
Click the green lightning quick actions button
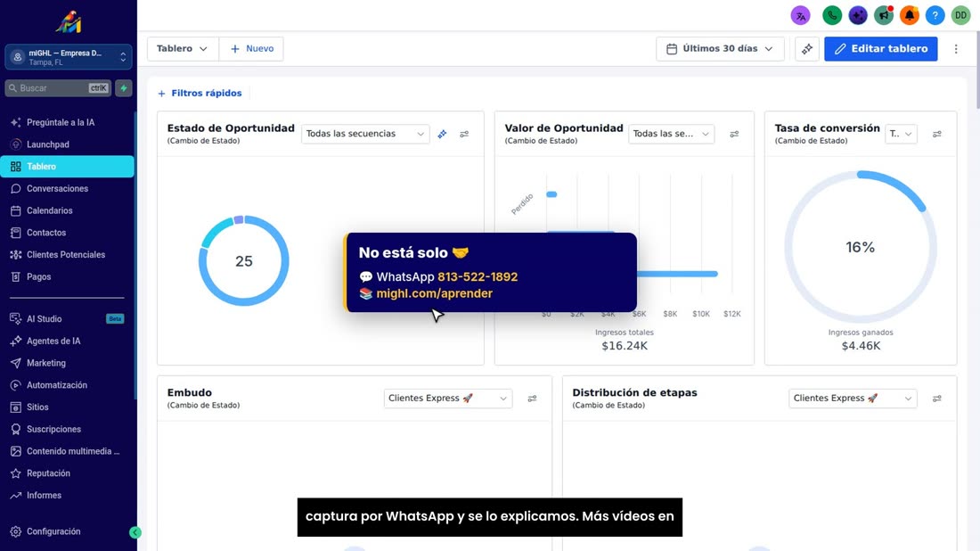pyautogui.click(x=124, y=88)
